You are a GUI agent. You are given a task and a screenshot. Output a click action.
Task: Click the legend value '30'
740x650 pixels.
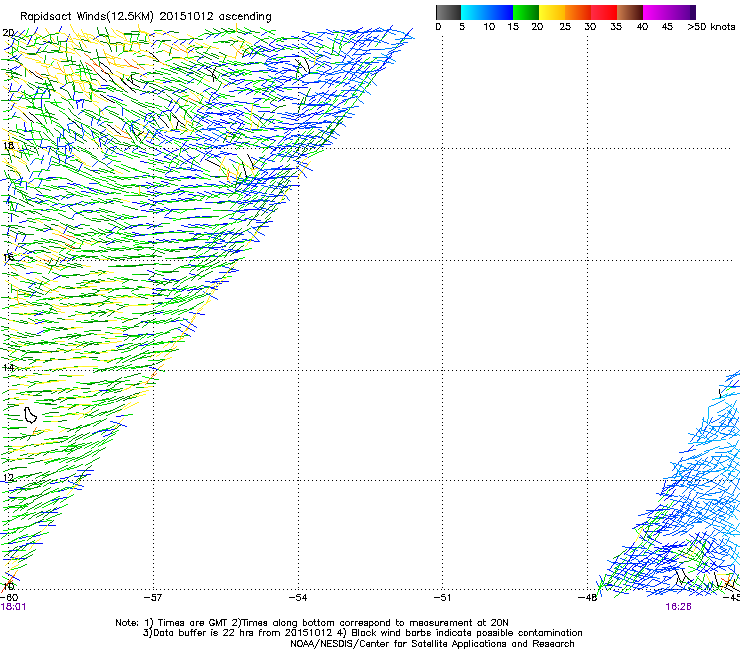pyautogui.click(x=590, y=27)
